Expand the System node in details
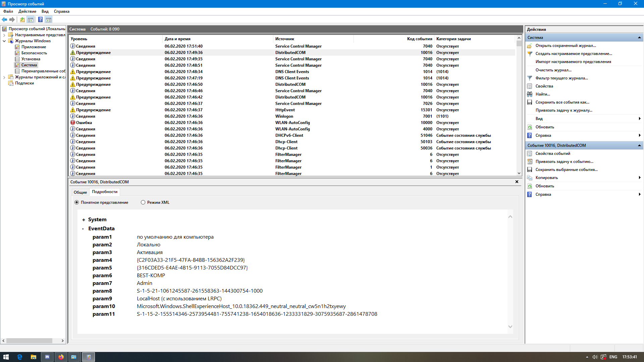The image size is (644, 362). coord(84,220)
